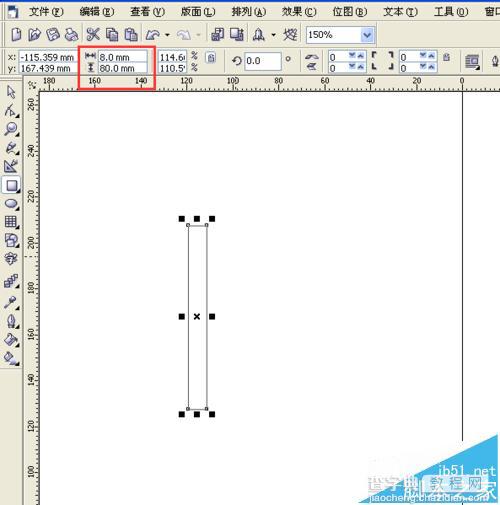Open the zoom level 150% dropdown
The height and width of the screenshot is (505, 500).
pos(367,35)
